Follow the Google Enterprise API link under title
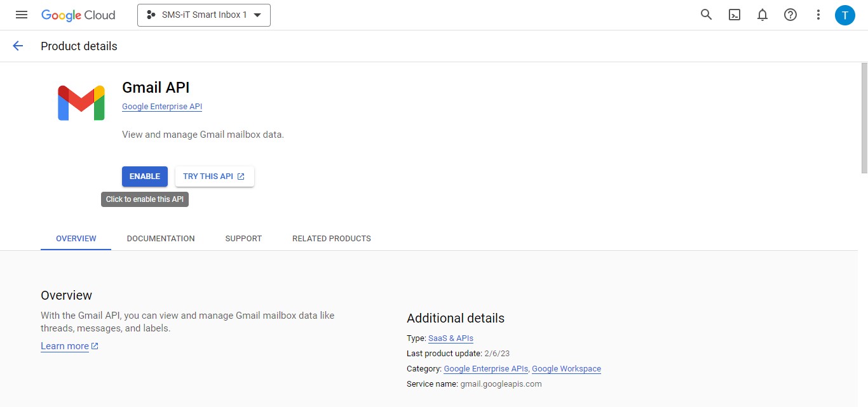 pyautogui.click(x=162, y=107)
